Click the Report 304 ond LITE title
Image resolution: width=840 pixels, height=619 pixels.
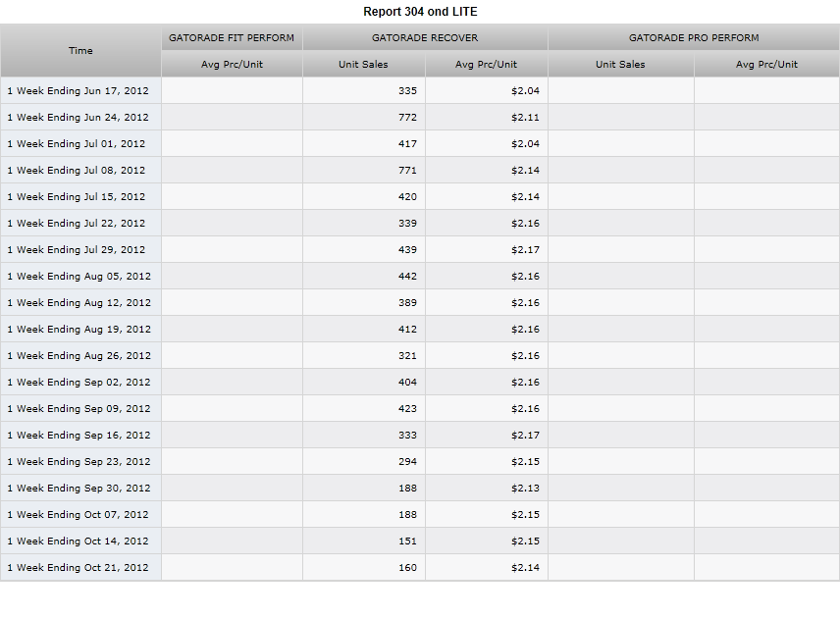(420, 11)
